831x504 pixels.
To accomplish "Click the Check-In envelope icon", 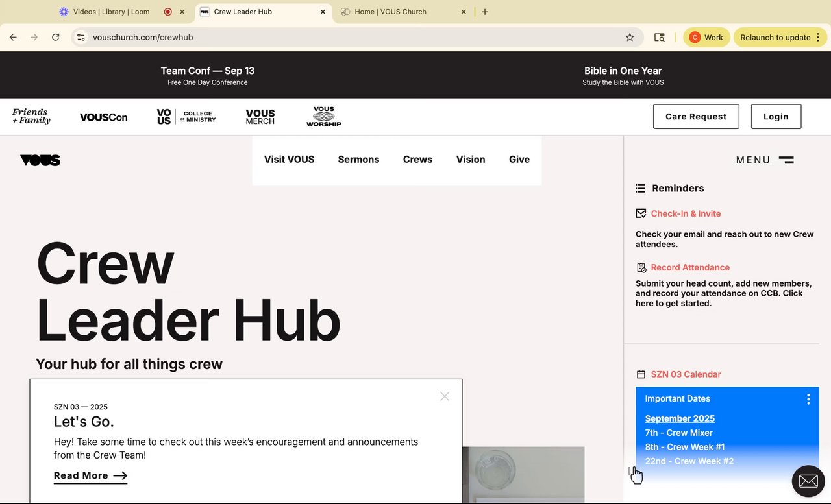I will coord(641,213).
